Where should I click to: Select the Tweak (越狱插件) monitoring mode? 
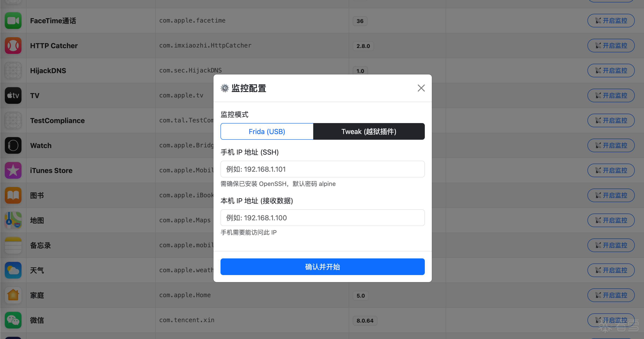(369, 131)
